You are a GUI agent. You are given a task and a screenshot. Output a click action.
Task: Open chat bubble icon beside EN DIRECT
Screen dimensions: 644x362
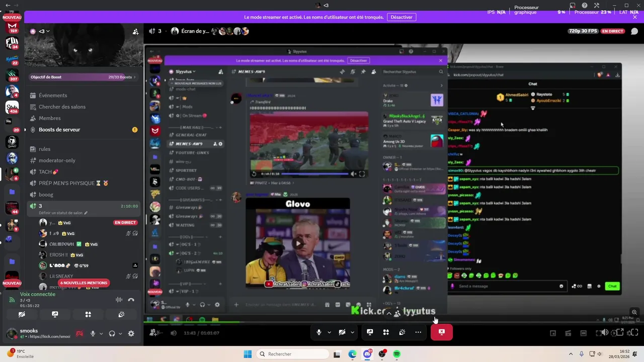633,31
